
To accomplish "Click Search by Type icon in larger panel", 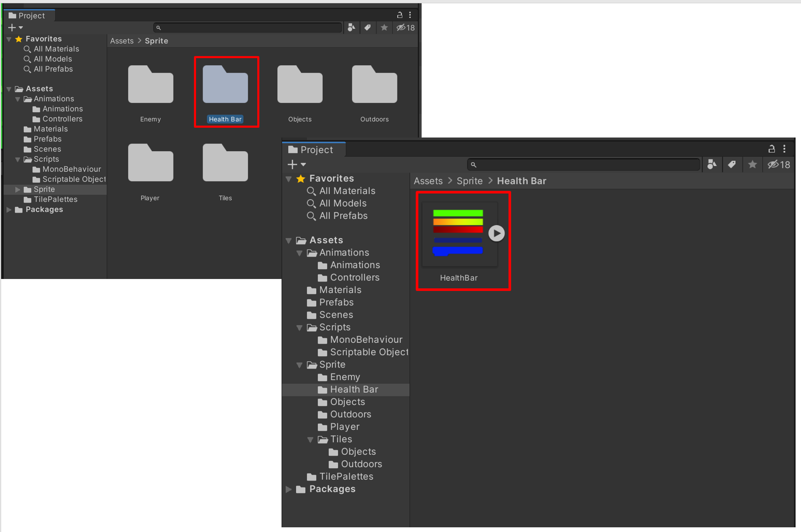I will coord(712,165).
